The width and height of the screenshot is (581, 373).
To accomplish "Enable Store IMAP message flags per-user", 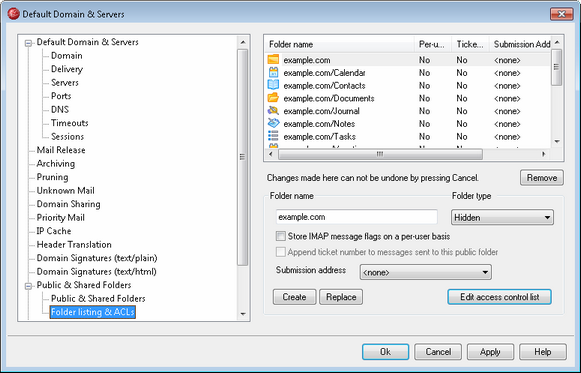I will pos(280,236).
